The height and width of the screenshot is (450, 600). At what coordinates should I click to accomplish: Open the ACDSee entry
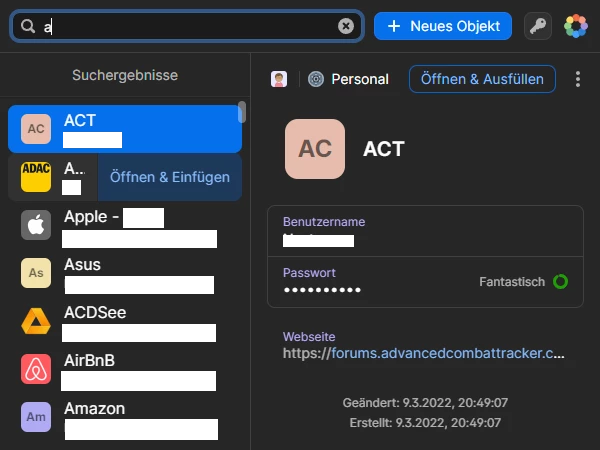click(125, 321)
